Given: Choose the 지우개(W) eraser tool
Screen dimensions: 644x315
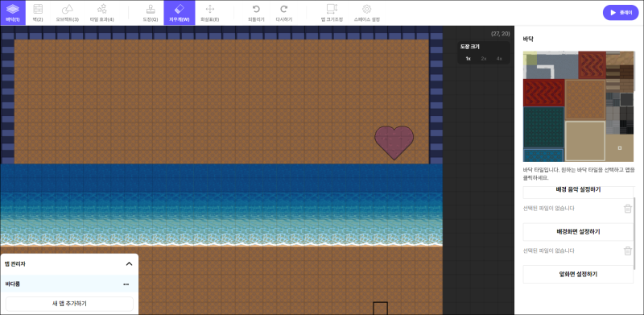Looking at the screenshot, I should coord(180,13).
